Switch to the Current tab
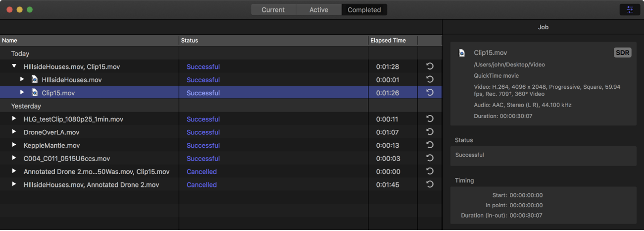Screen dimensions: 644x231 click(273, 10)
